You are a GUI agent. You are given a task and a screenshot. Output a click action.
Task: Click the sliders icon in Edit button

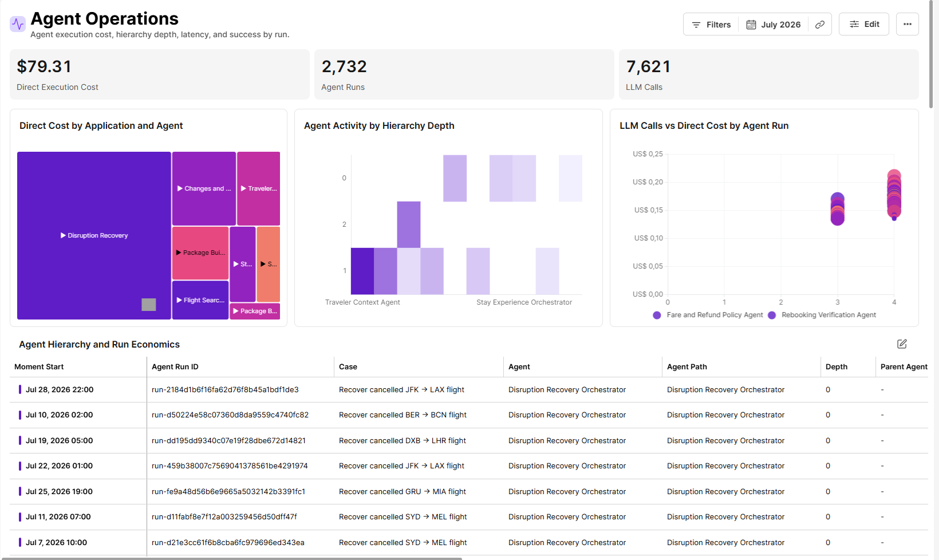(854, 24)
